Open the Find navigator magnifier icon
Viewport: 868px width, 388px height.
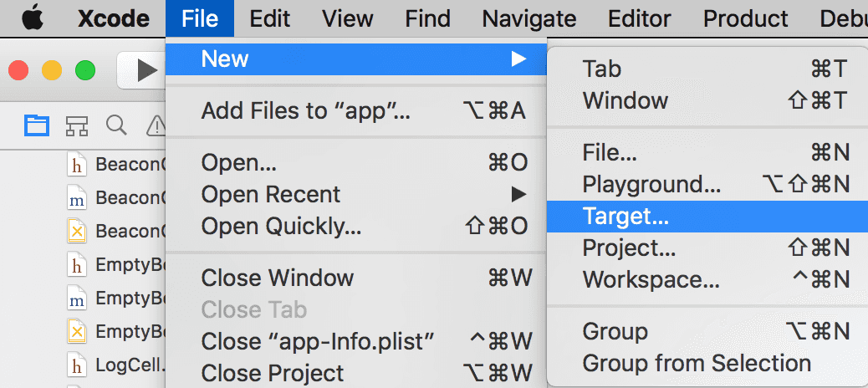click(116, 125)
